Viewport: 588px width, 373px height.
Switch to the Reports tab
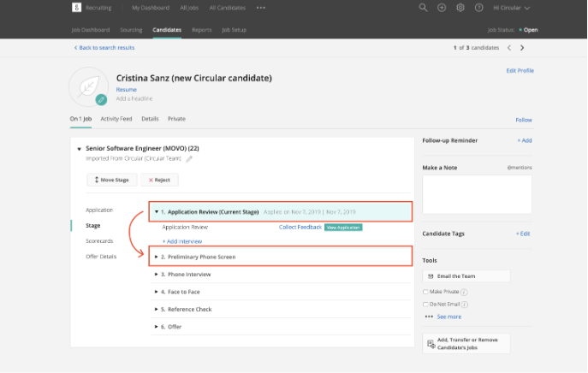point(202,30)
